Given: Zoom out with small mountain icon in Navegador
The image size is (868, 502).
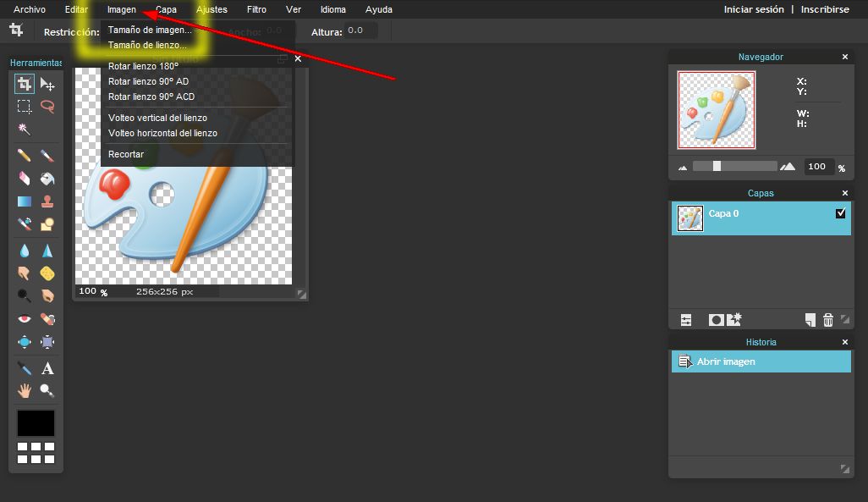Looking at the screenshot, I should pos(683,168).
